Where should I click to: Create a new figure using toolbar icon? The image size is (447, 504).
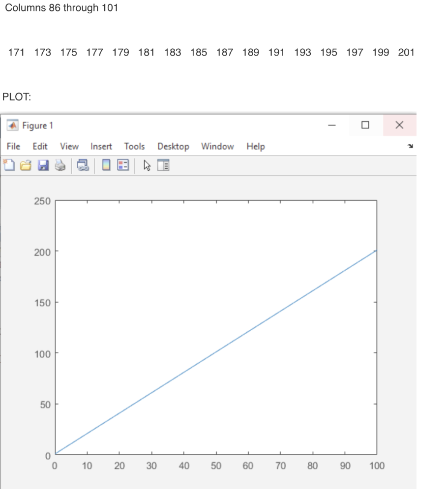pos(10,165)
